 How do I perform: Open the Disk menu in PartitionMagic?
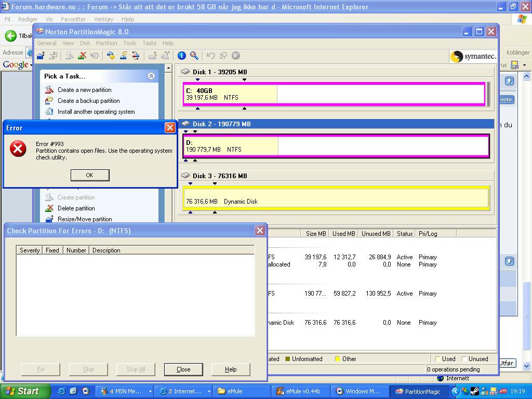pos(85,43)
